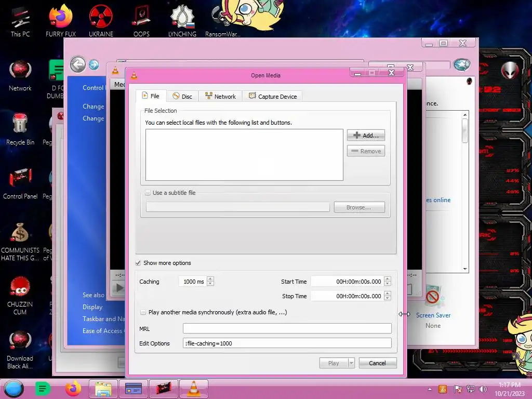Switch to the Disc tab
This screenshot has width=532, height=399.
(182, 96)
